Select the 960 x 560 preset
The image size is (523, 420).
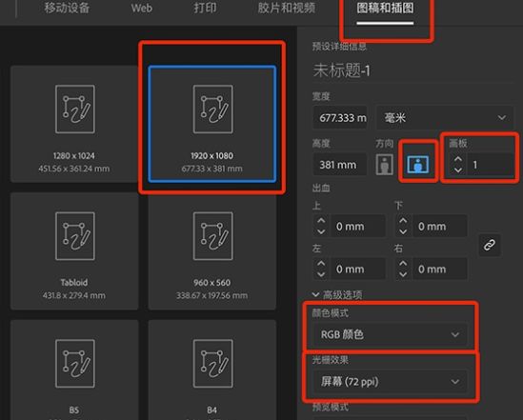pos(212,251)
